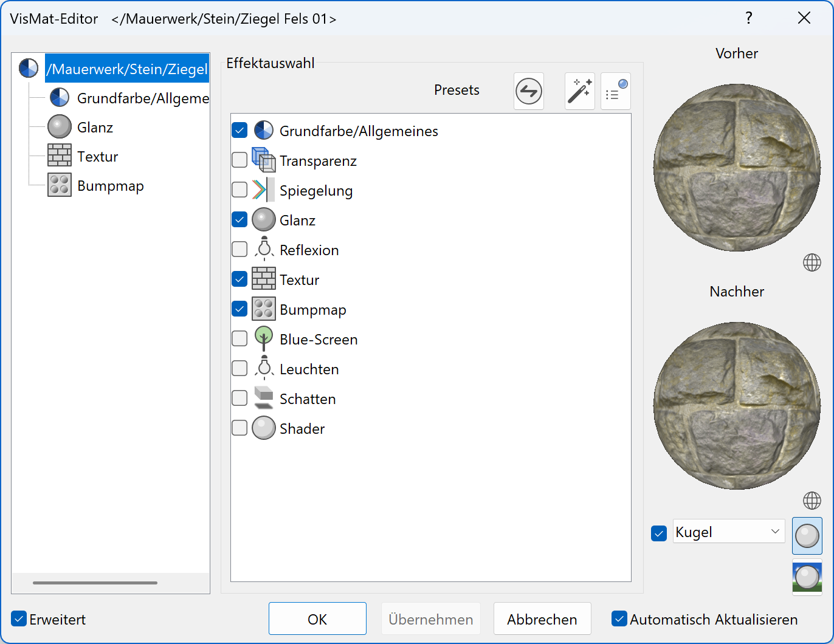The image size is (834, 644).
Task: Open the help question mark
Action: 748,18
